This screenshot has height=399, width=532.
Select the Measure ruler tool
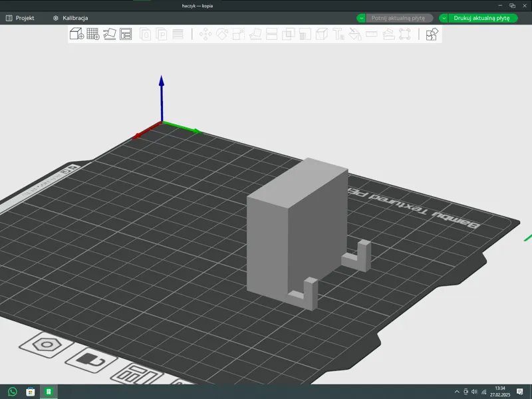coord(372,34)
